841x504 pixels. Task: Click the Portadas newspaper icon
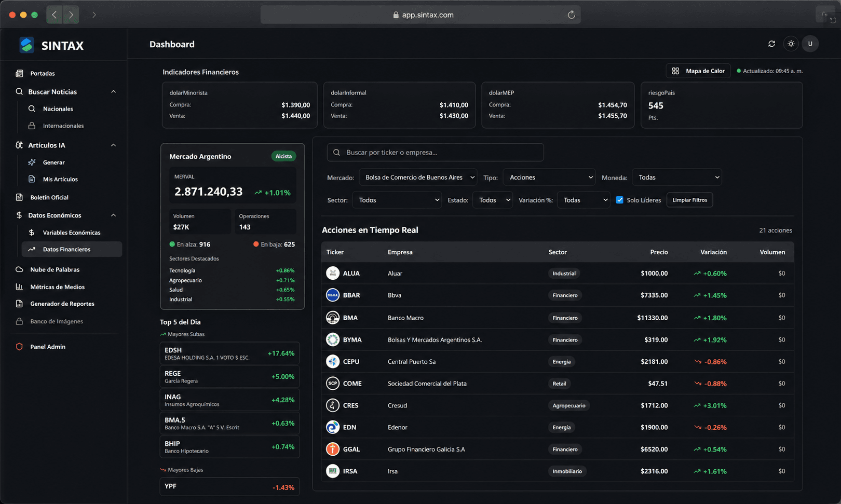pos(19,73)
